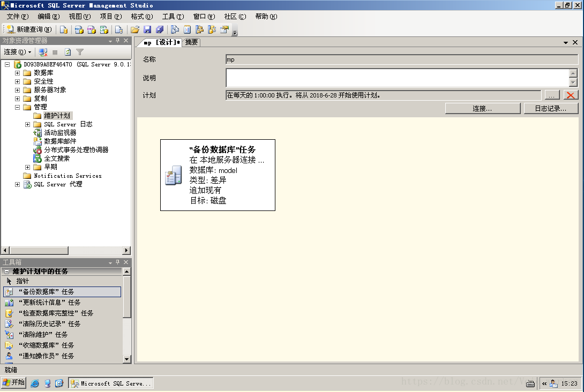Click the 连接... button
The width and height of the screenshot is (584, 392).
[x=482, y=108]
